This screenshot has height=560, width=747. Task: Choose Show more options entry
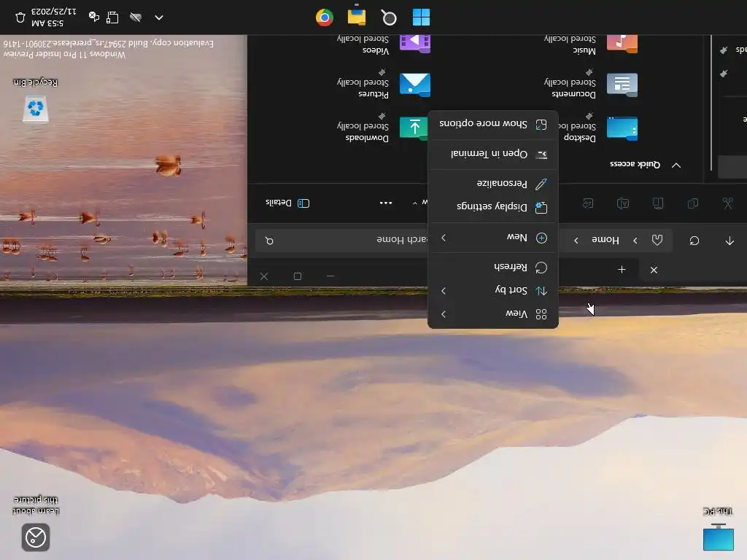coord(493,124)
